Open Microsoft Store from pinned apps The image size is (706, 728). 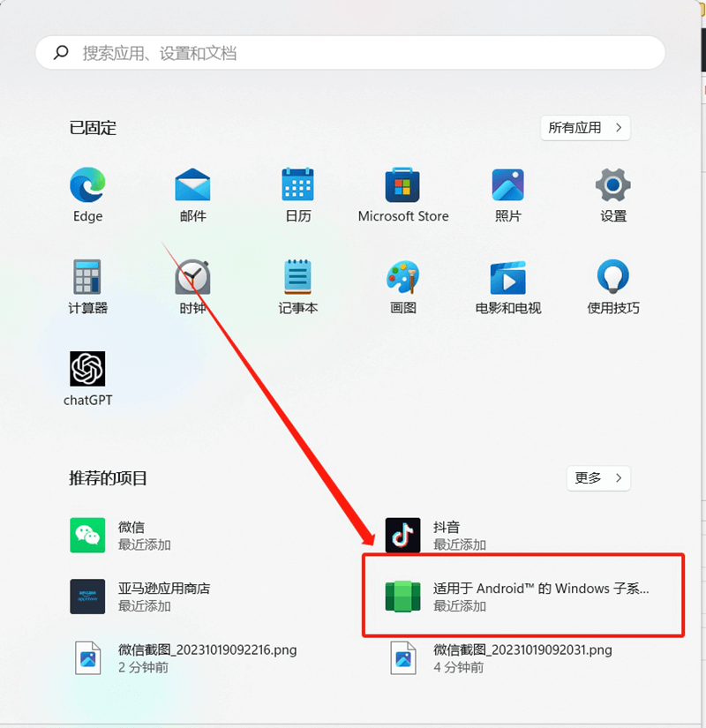pyautogui.click(x=402, y=184)
